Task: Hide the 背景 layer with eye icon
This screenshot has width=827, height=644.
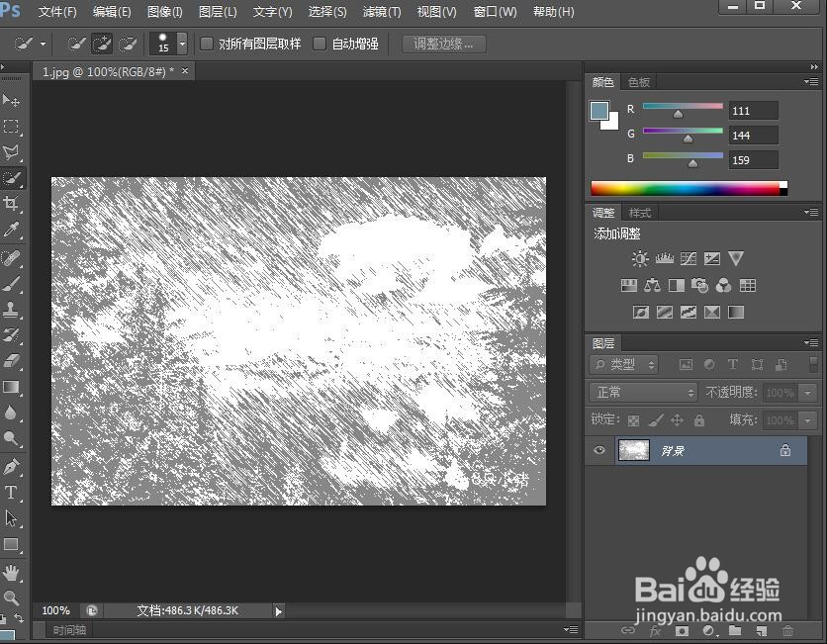Action: pyautogui.click(x=599, y=450)
